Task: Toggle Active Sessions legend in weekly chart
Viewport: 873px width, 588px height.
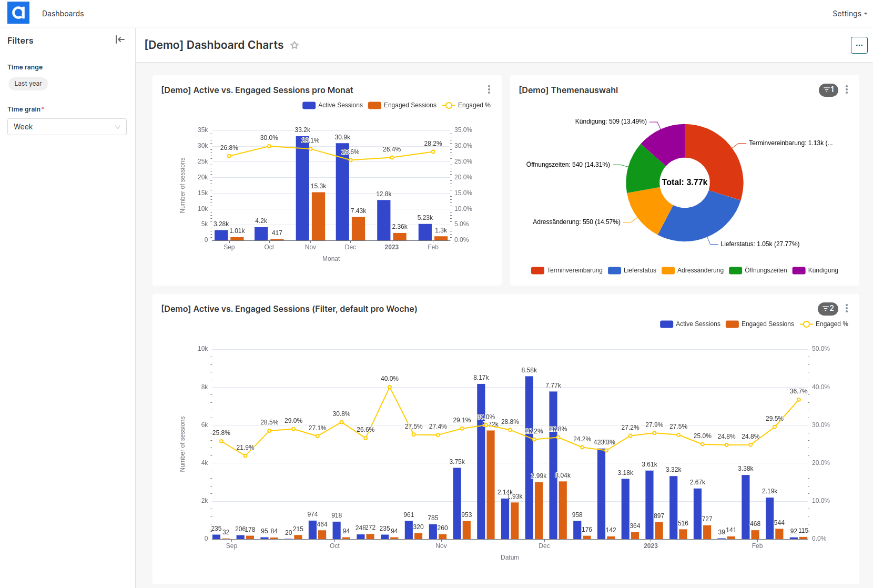Action: [x=691, y=324]
